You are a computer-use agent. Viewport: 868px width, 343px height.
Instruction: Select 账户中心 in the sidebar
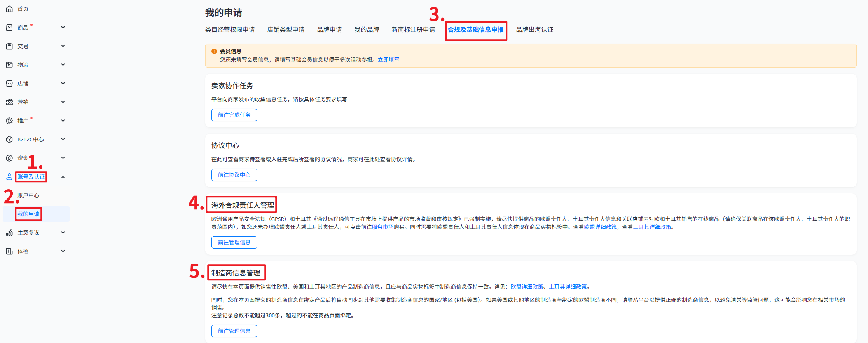point(28,195)
